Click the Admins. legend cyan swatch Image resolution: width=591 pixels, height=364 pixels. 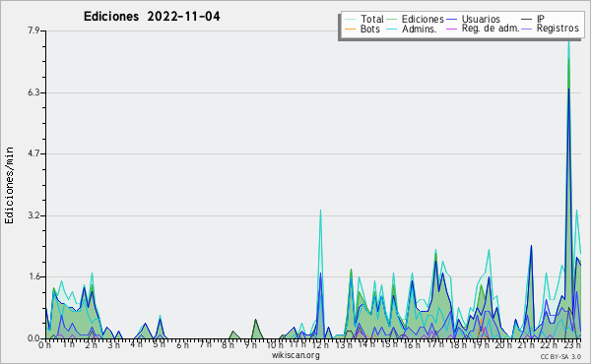point(392,29)
